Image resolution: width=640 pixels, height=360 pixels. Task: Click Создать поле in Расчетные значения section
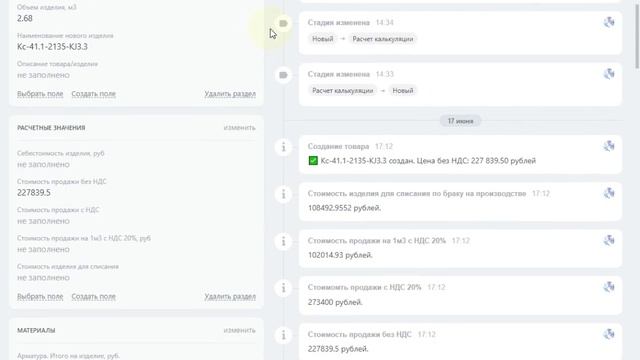coord(93,296)
